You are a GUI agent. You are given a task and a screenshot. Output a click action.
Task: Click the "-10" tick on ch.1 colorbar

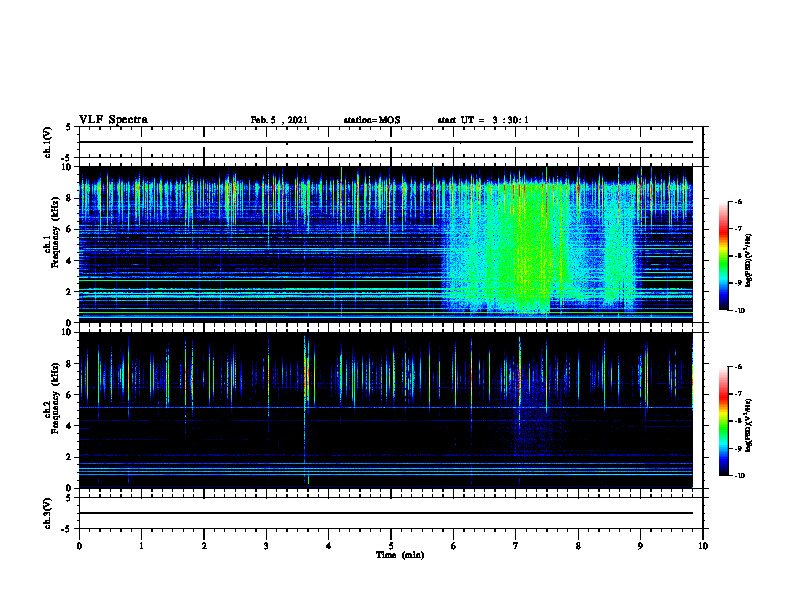(739, 311)
